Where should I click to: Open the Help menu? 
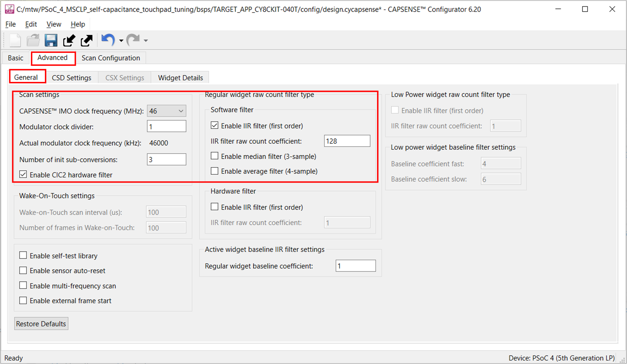(78, 24)
